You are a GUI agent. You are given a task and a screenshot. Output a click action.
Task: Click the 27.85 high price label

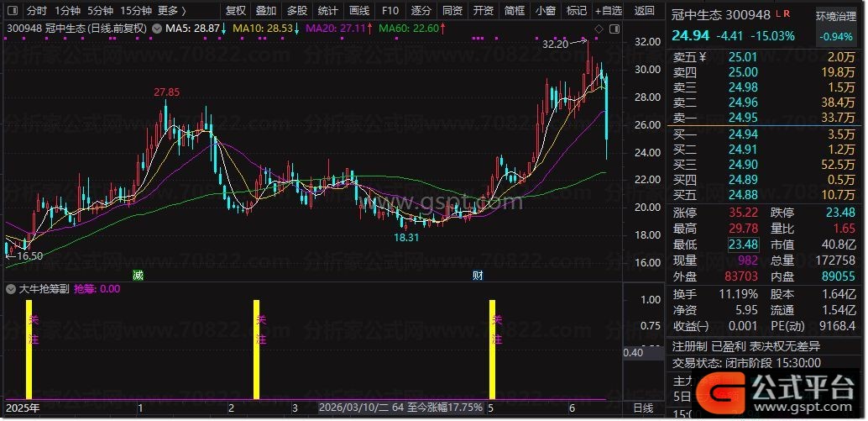[x=166, y=92]
